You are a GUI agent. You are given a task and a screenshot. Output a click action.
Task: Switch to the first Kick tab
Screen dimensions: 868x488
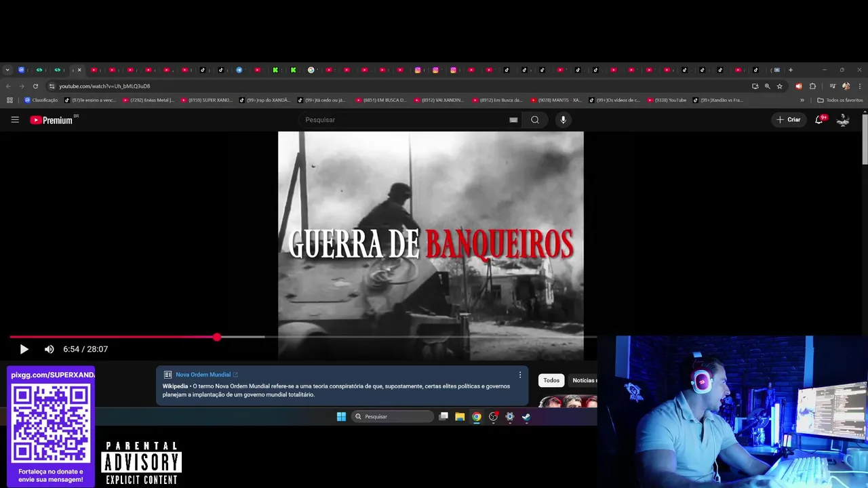[x=275, y=70]
